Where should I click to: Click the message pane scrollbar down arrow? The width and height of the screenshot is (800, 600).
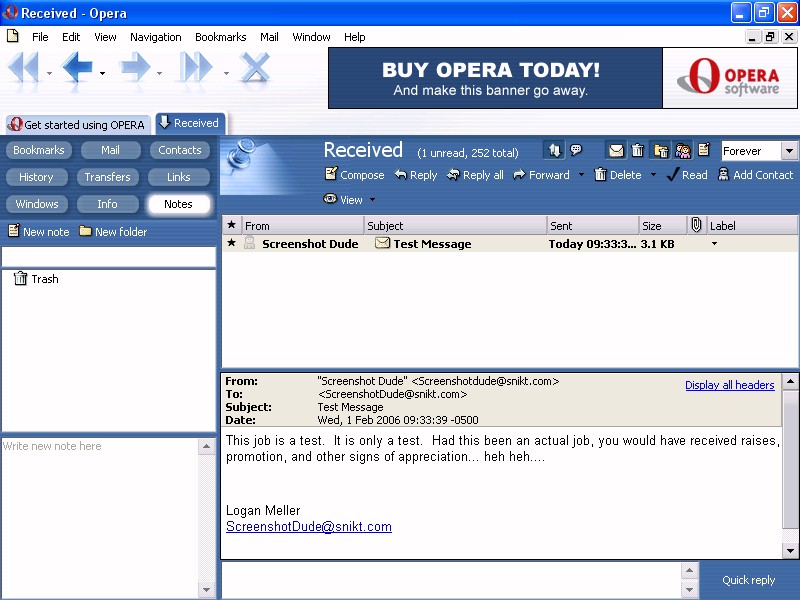point(790,551)
